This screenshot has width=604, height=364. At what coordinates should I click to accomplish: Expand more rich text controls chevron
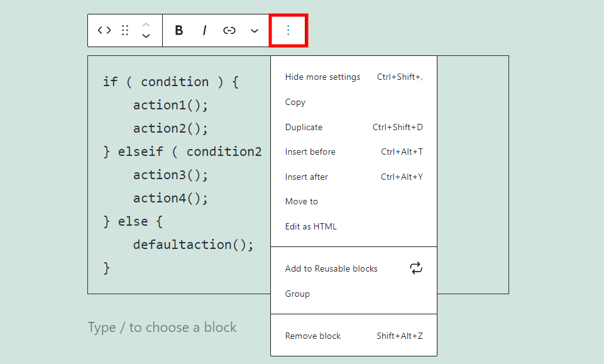(x=255, y=30)
